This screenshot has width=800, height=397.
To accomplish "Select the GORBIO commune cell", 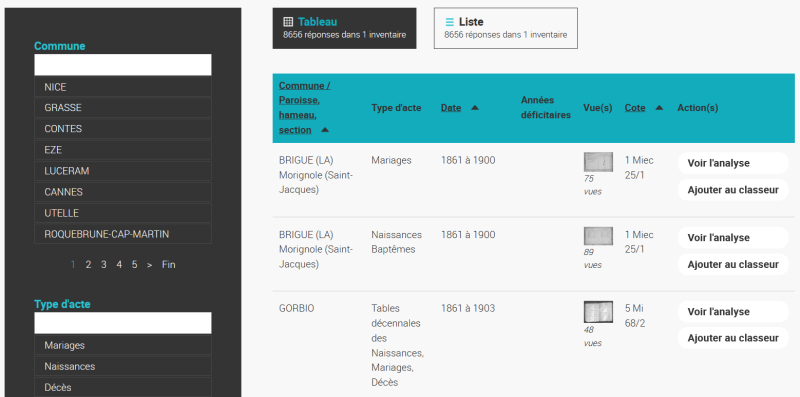I will click(x=296, y=308).
